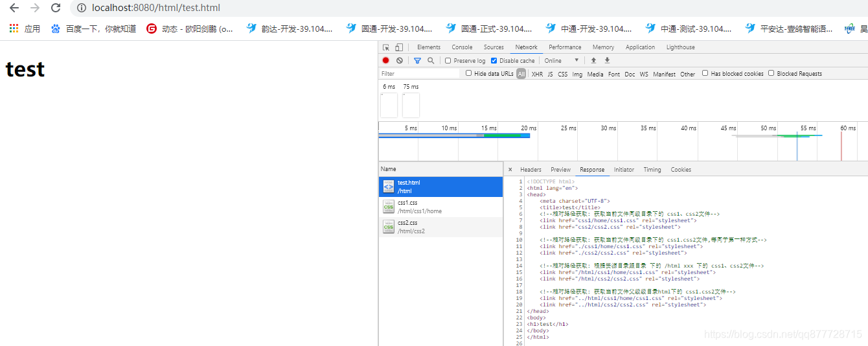Switch to the Console tab
The width and height of the screenshot is (868, 346).
(462, 47)
